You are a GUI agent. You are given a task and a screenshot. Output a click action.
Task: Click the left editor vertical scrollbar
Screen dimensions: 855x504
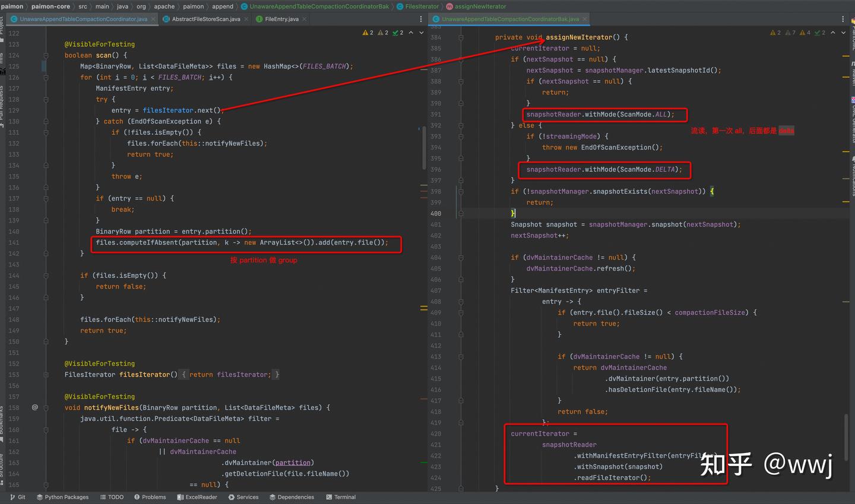423,148
